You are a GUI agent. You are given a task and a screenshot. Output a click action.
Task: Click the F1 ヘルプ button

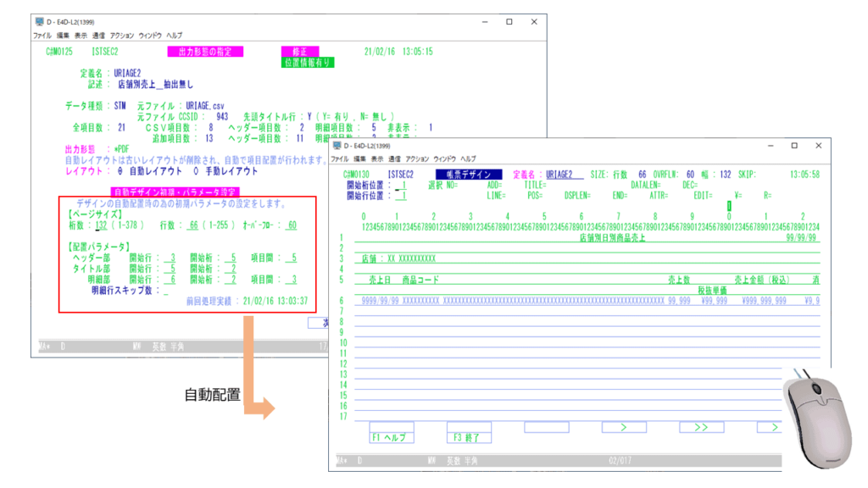click(x=391, y=438)
